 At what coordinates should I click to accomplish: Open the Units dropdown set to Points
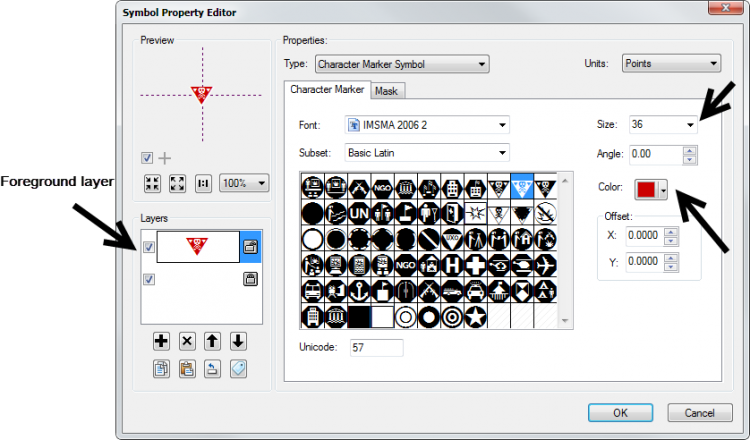pos(671,63)
